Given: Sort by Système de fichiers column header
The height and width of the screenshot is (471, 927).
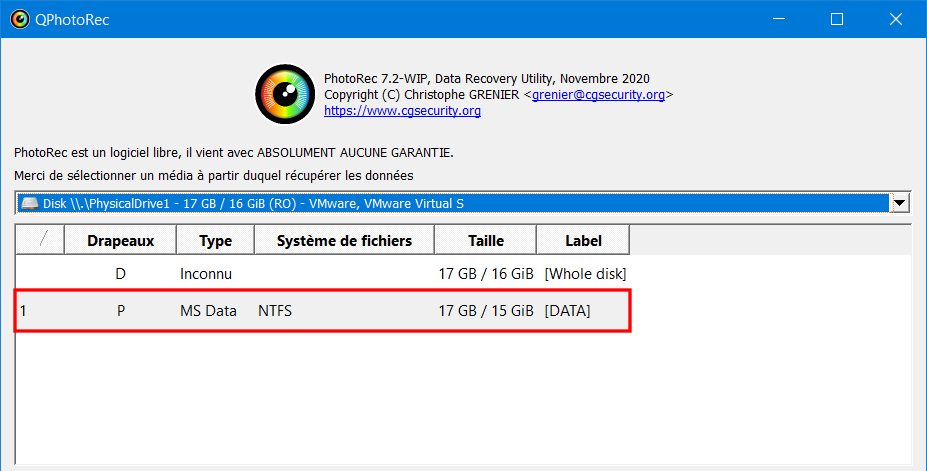Looking at the screenshot, I should click(x=344, y=241).
